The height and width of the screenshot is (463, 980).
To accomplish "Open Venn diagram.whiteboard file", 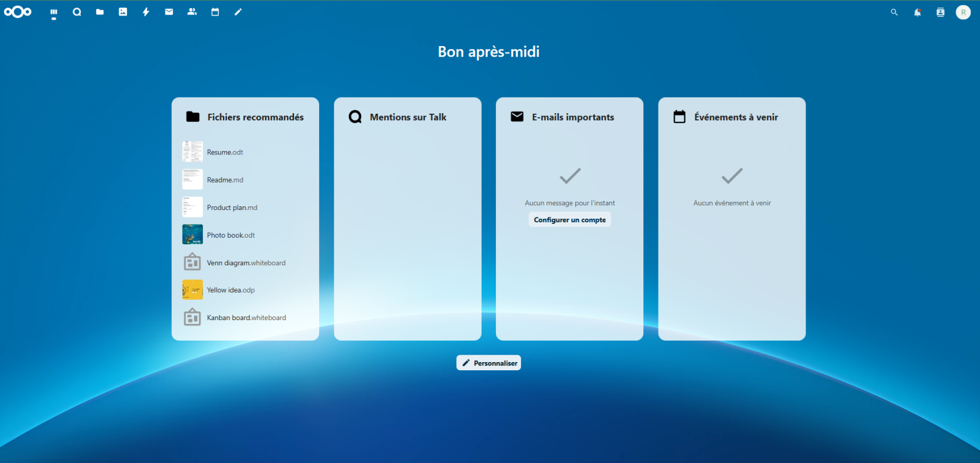I will coord(246,263).
